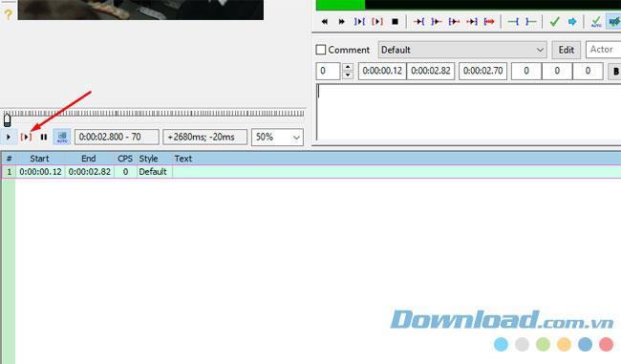Enable the Comment checkbox

tap(321, 50)
